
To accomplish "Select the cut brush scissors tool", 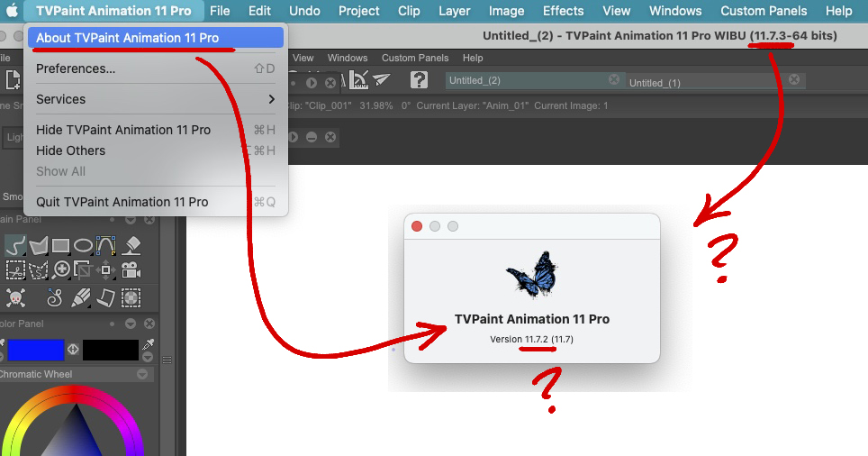I will pyautogui.click(x=15, y=270).
